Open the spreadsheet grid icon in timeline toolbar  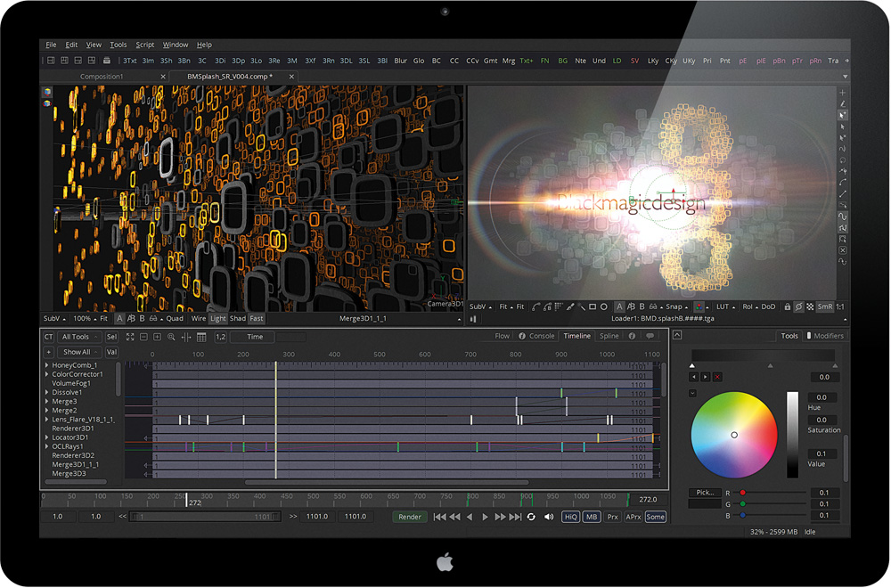(x=201, y=337)
